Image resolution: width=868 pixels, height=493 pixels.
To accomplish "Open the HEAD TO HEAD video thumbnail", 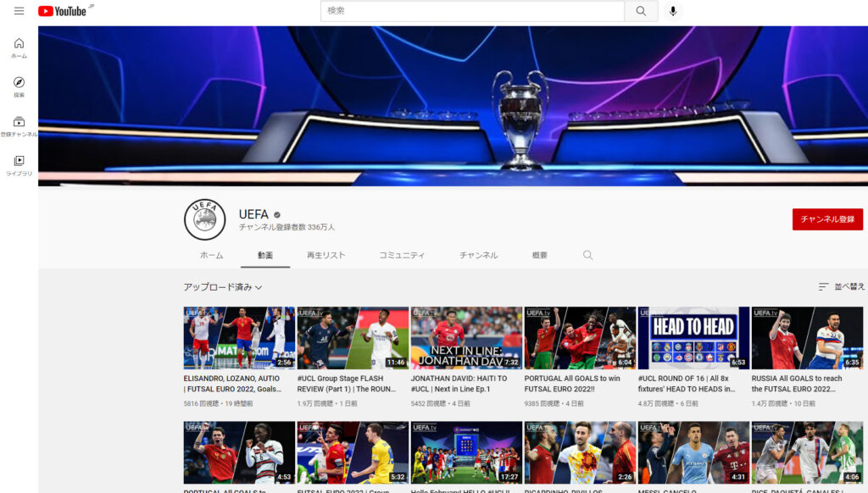I will tap(693, 337).
